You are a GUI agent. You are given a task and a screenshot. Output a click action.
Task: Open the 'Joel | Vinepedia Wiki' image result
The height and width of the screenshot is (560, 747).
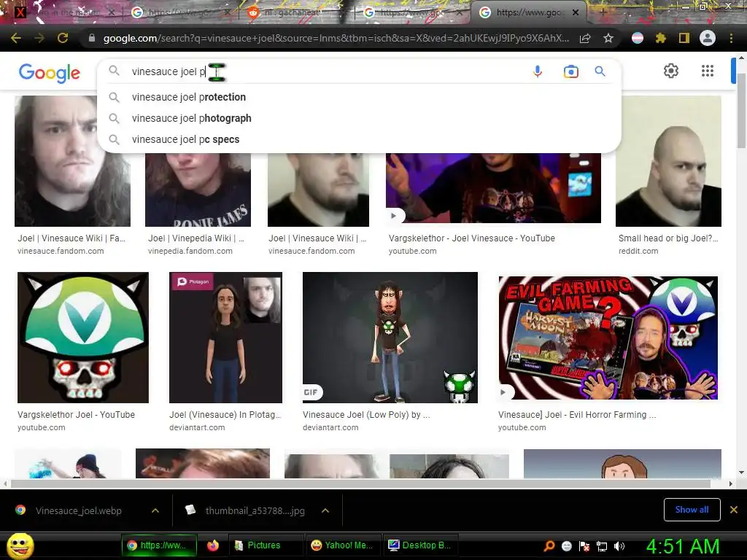coord(198,190)
